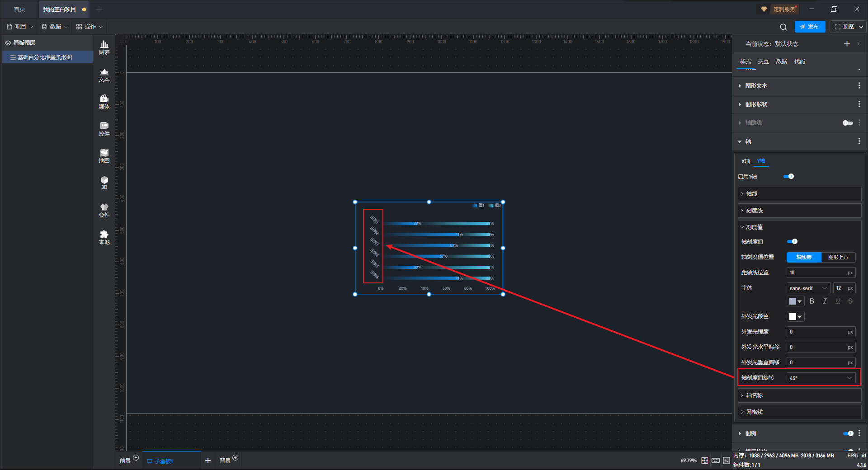This screenshot has height=470, width=868.
Task: Toggle the 启用Y轴 switch
Action: click(x=788, y=177)
